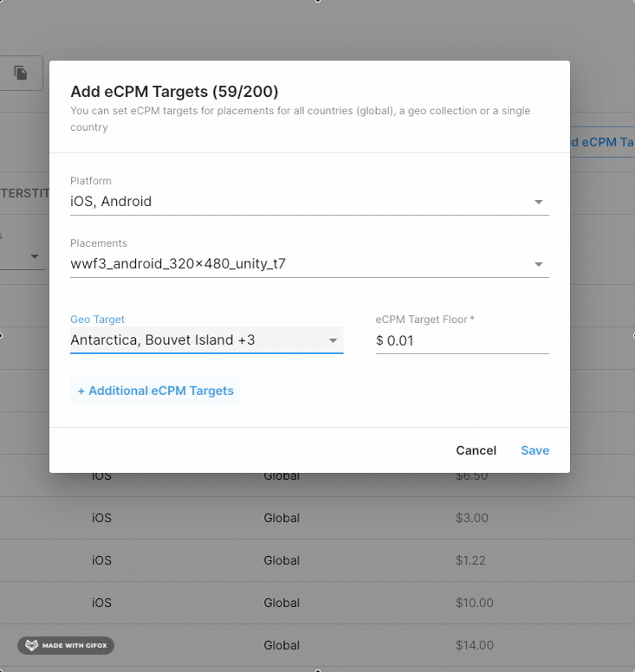This screenshot has width=635, height=672.
Task: Open the Geo Target dropdown arrow
Action: [x=333, y=340]
